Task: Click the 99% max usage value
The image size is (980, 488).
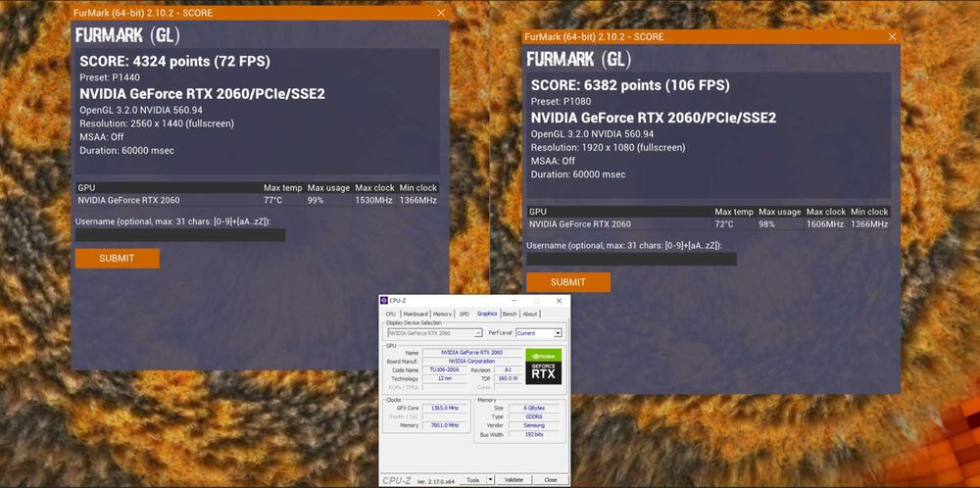Action: point(316,200)
